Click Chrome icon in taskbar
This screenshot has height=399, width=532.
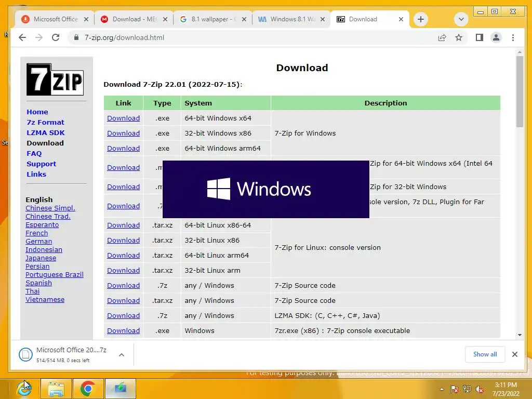click(87, 389)
